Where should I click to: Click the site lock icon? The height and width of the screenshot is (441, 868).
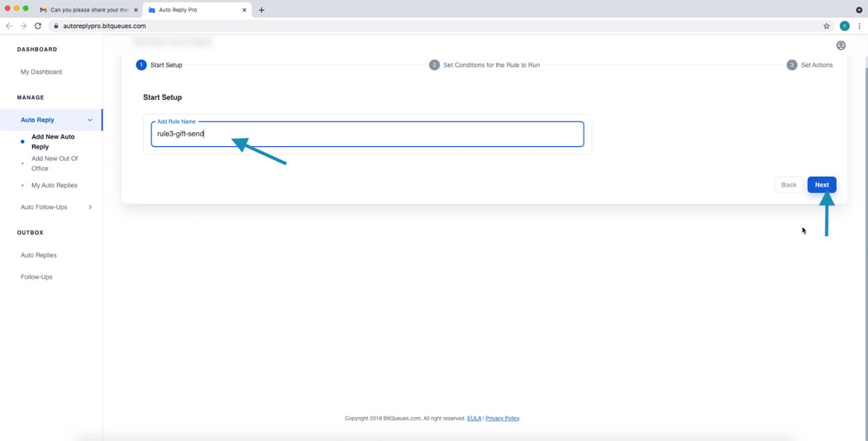coord(56,26)
